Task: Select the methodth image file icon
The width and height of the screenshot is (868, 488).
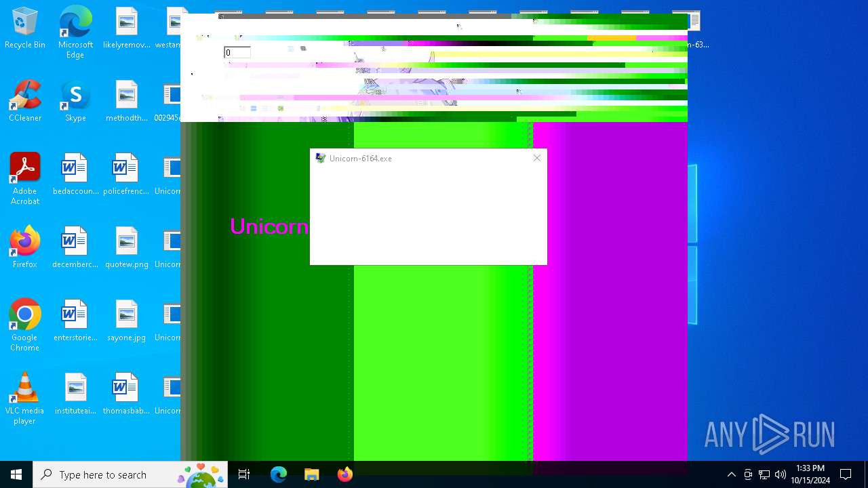Action: [126, 102]
